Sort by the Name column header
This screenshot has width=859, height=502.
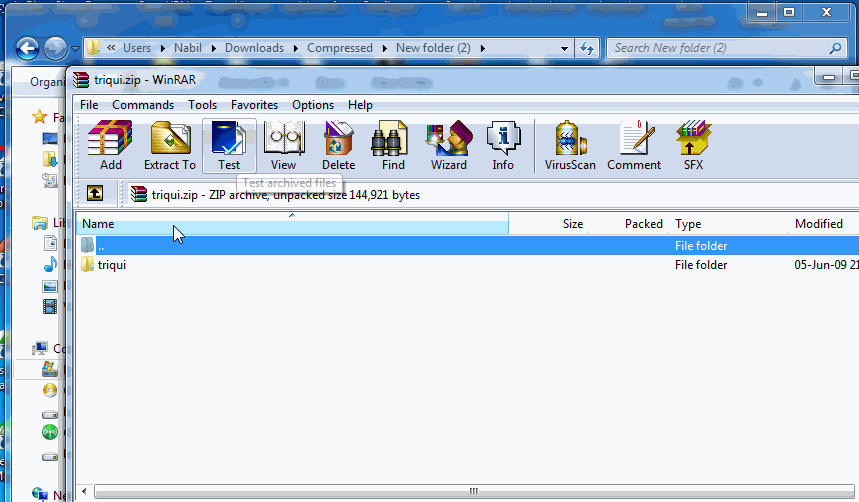pos(292,224)
